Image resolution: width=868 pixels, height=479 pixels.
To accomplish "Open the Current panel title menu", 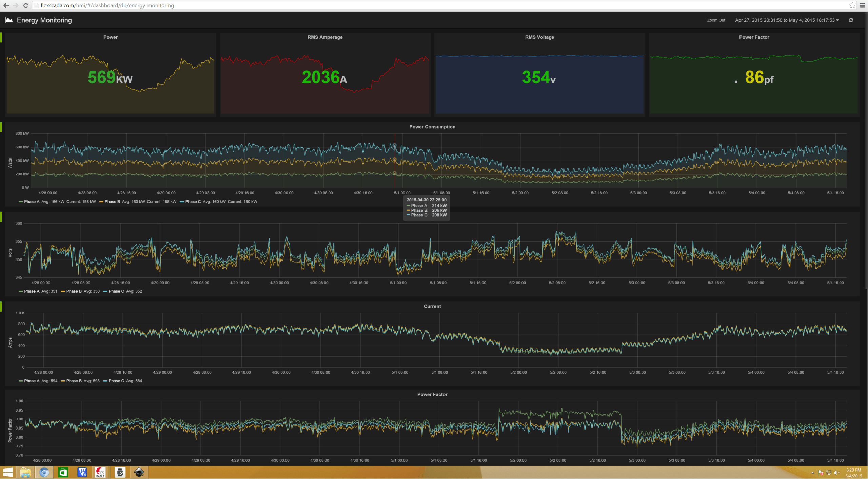I will [432, 306].
